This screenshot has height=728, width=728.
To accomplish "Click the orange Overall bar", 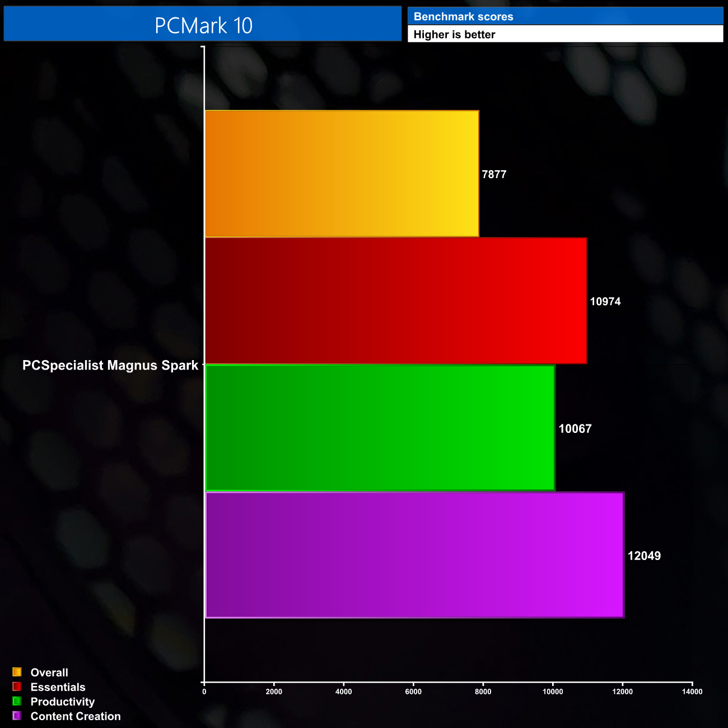I will click(342, 174).
